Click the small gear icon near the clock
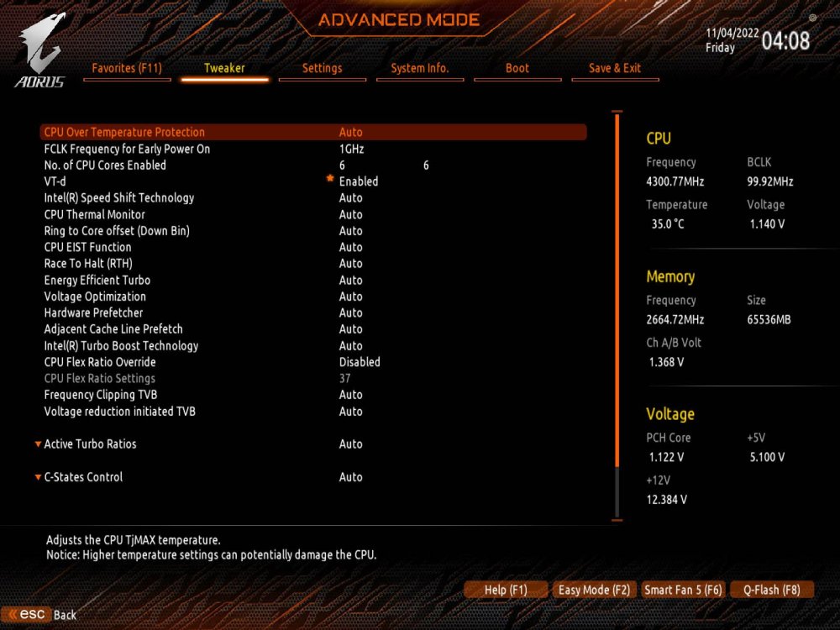 tap(812, 18)
